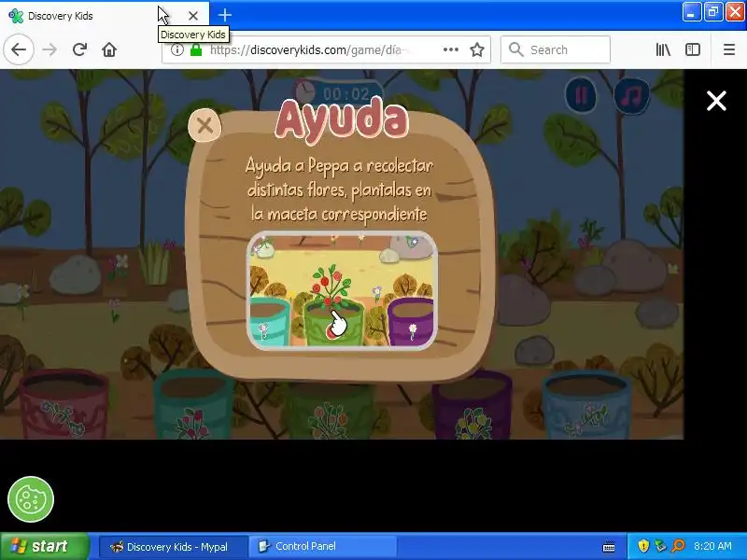Go forward to the next page
The image size is (747, 560).
point(49,49)
